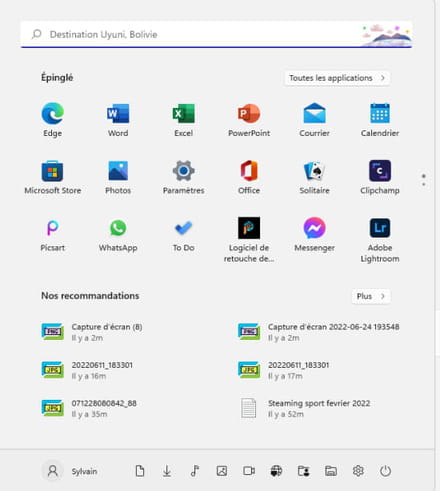Open the Network globe icon
Screen dimensions: 440x491
[x=276, y=471]
